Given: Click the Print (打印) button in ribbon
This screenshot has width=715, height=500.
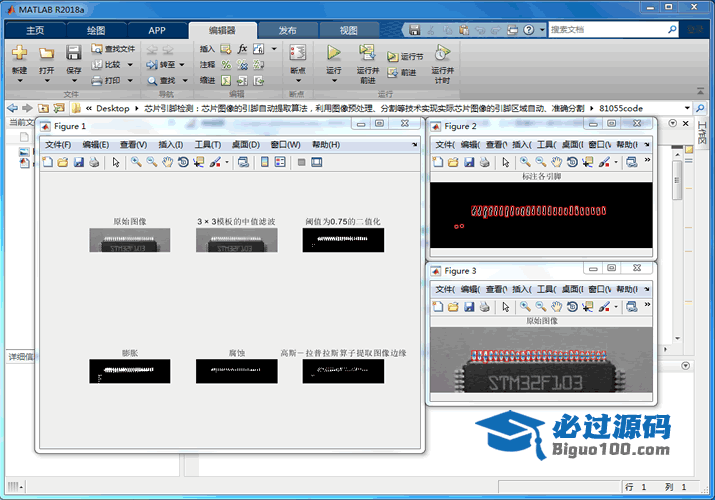Looking at the screenshot, I should (106, 81).
